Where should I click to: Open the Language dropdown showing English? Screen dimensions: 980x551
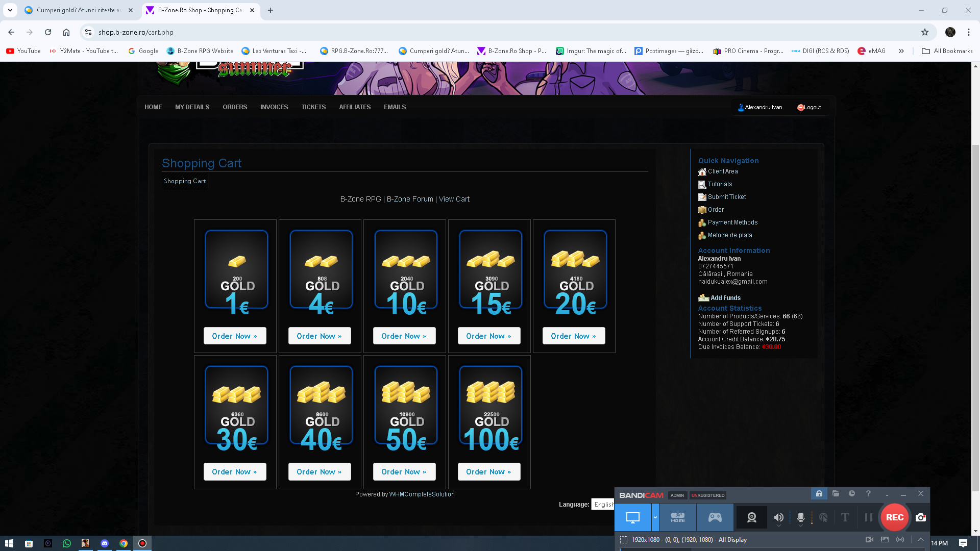pyautogui.click(x=603, y=505)
